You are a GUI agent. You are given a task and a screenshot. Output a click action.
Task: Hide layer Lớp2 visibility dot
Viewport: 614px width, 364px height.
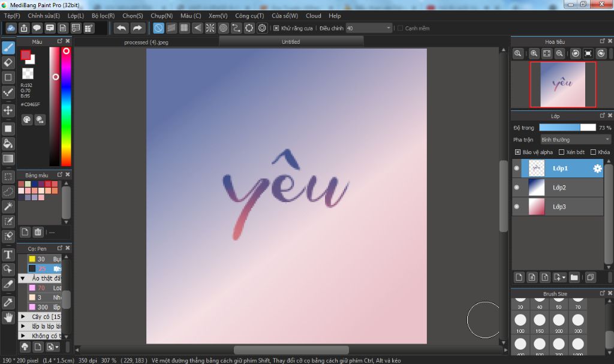tap(516, 187)
